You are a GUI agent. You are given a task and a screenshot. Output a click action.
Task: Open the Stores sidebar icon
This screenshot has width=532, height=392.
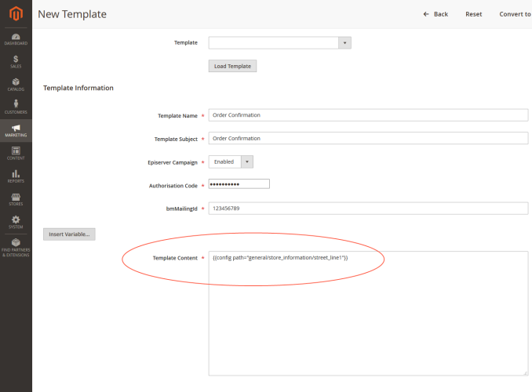pyautogui.click(x=16, y=198)
